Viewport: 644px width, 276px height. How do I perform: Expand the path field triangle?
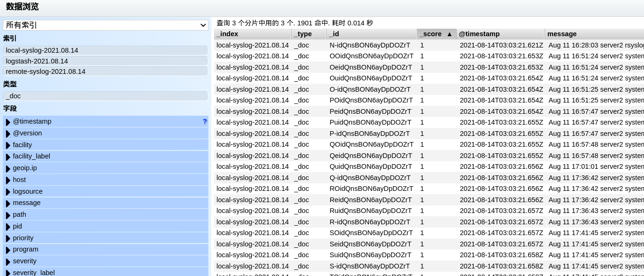(8, 215)
